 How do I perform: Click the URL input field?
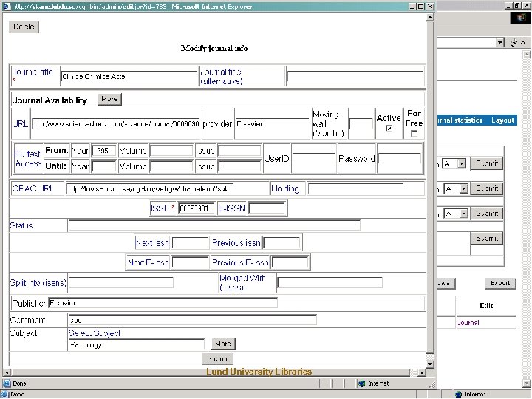[116, 124]
